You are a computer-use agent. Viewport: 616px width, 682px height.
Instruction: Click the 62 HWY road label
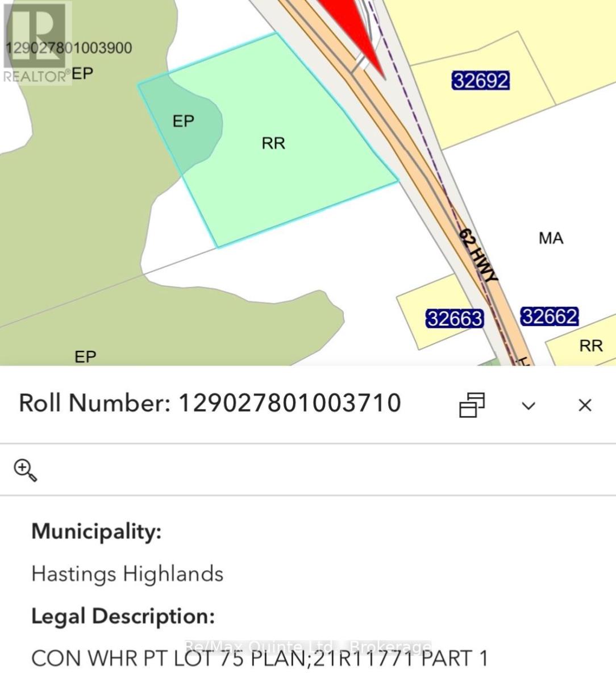478,255
